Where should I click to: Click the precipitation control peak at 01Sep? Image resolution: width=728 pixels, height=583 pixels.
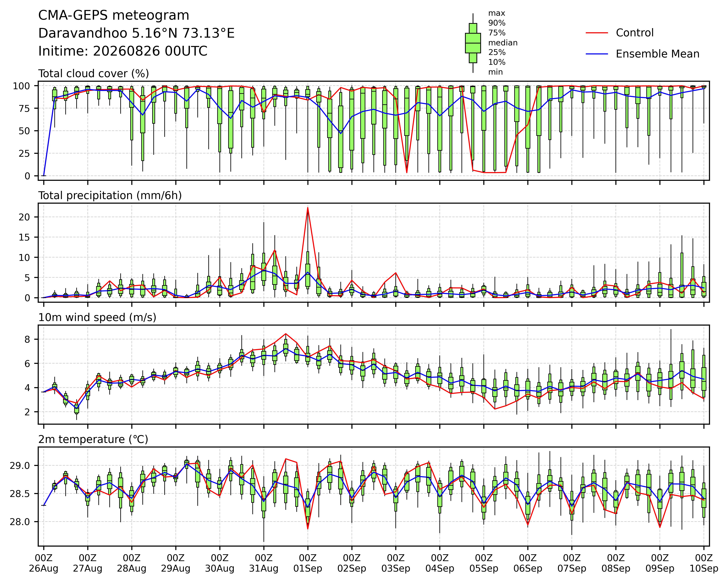(308, 208)
